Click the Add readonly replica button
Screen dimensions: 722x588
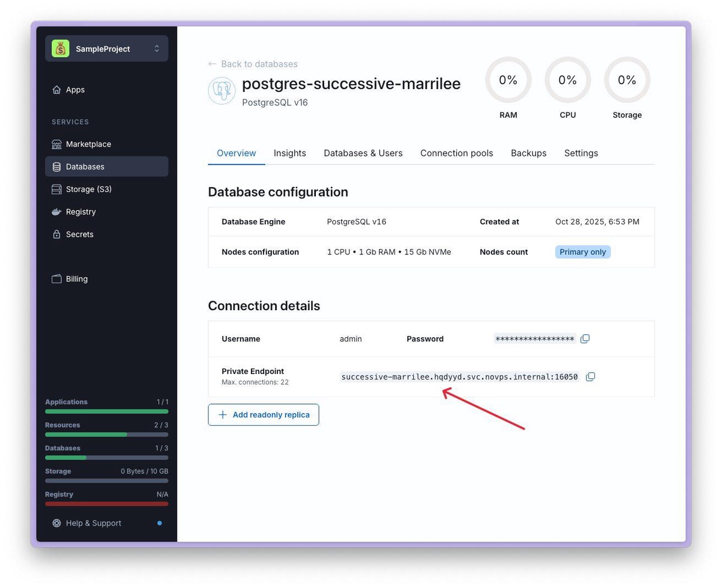tap(264, 415)
